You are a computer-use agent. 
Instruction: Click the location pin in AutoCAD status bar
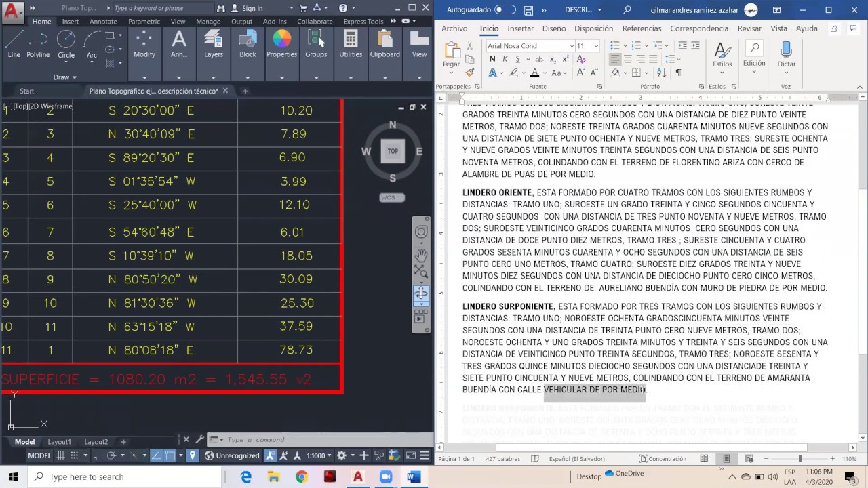pyautogui.click(x=193, y=455)
